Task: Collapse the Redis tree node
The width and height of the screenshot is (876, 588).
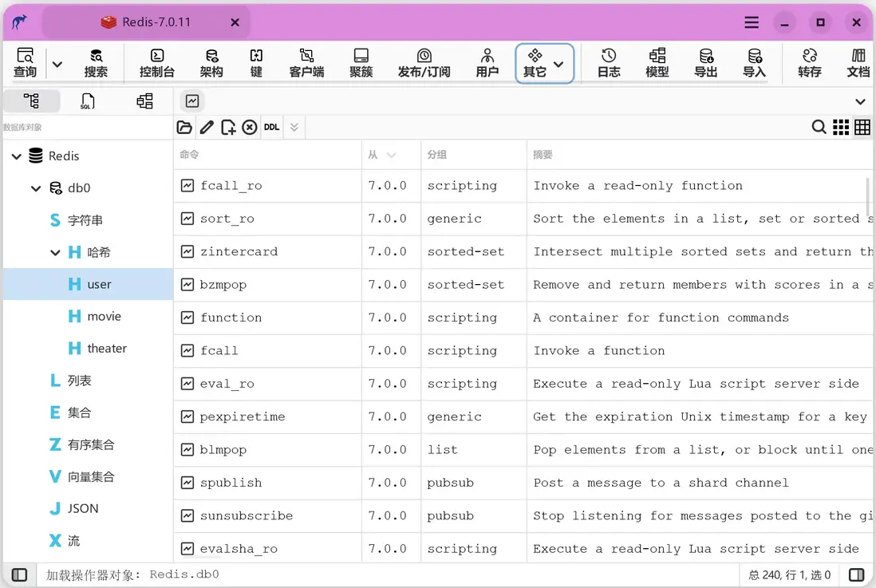Action: [x=17, y=156]
